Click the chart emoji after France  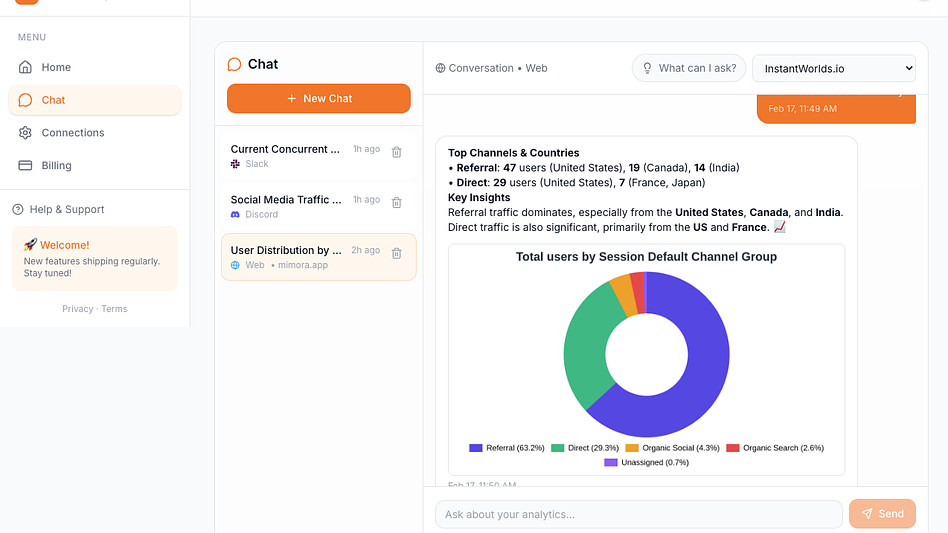780,227
